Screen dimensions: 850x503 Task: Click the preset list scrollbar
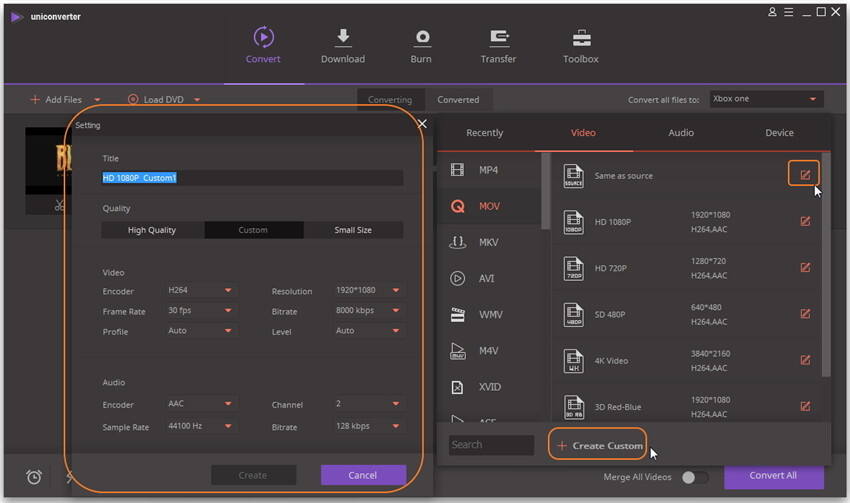(x=826, y=265)
